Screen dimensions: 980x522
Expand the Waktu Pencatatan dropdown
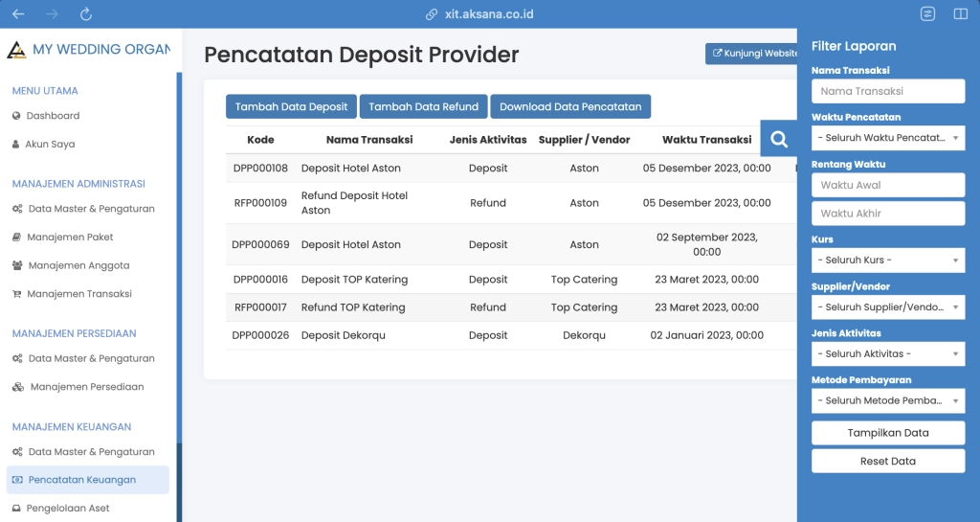pyautogui.click(x=887, y=138)
